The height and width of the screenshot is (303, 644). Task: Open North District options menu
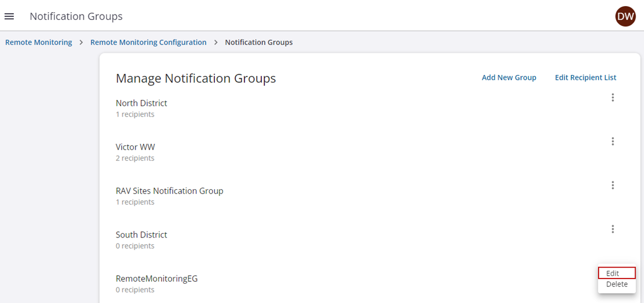coord(612,98)
